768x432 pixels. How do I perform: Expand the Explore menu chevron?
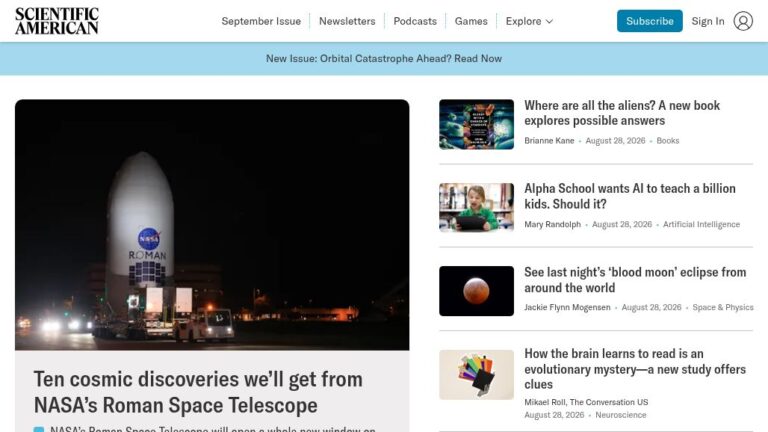549,22
